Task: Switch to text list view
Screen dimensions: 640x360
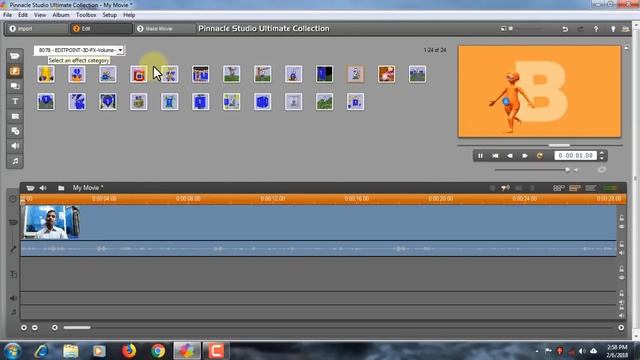Action: (x=590, y=188)
